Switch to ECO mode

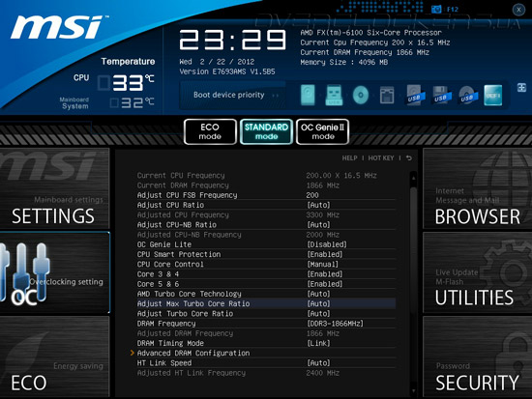coord(210,131)
